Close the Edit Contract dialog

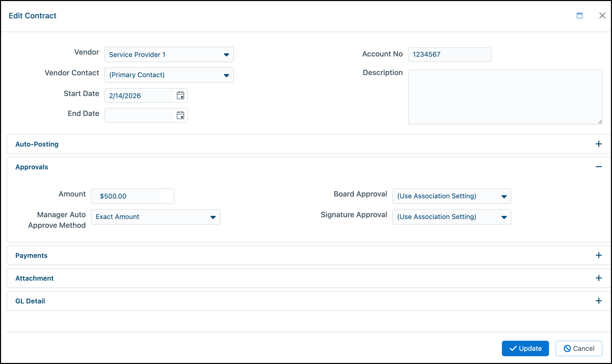click(602, 16)
